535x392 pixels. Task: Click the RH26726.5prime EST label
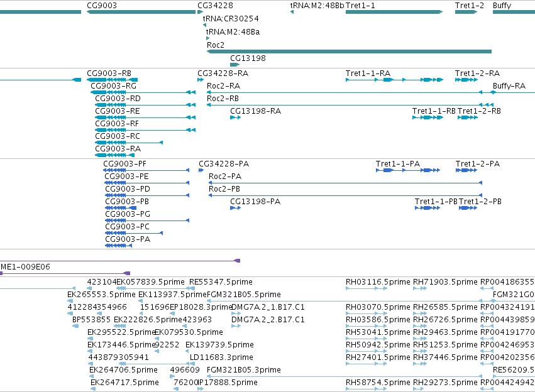tap(445, 320)
